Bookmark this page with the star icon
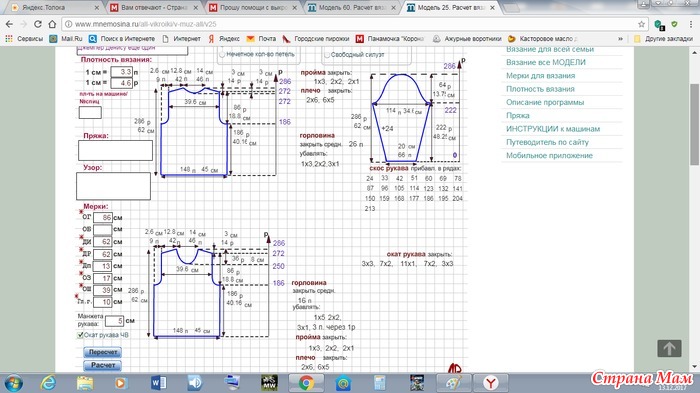Viewport: 700px width, 393px height. tap(642, 24)
